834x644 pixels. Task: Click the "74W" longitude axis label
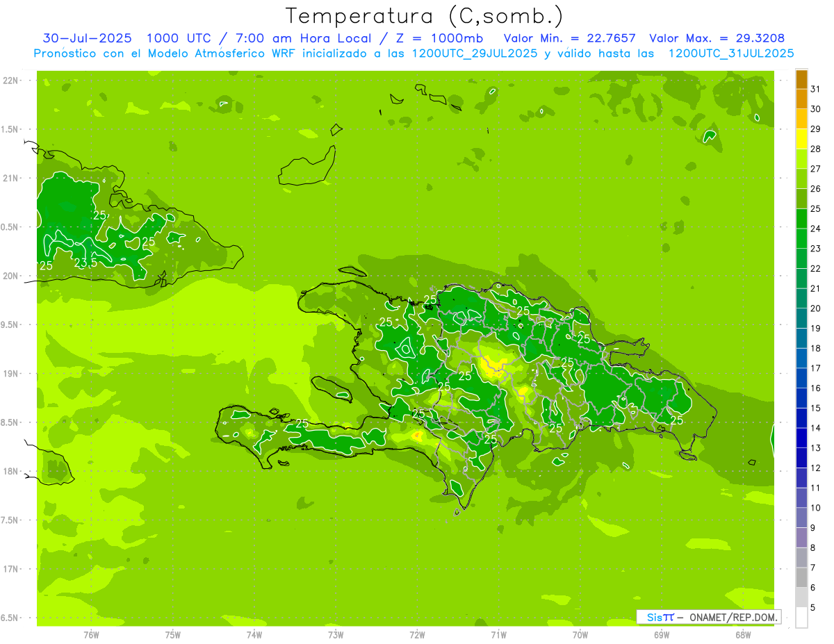tap(254, 635)
